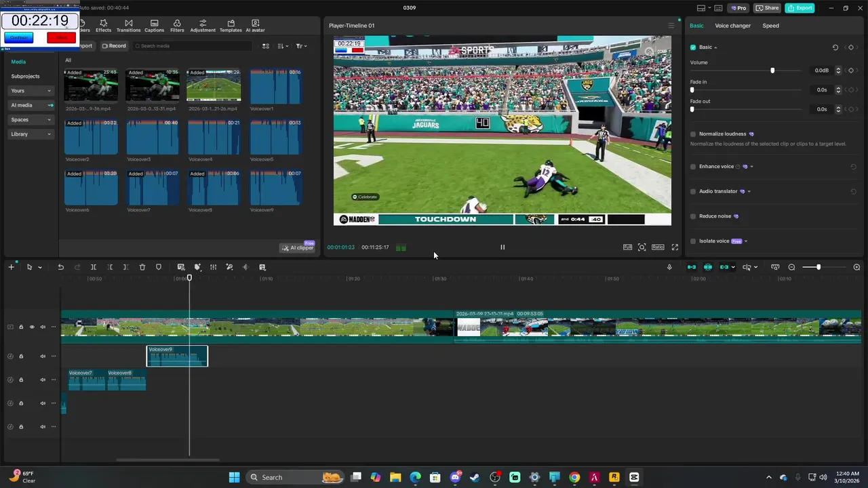Open the Adjustment panel
This screenshot has height=488, width=868.
point(203,26)
